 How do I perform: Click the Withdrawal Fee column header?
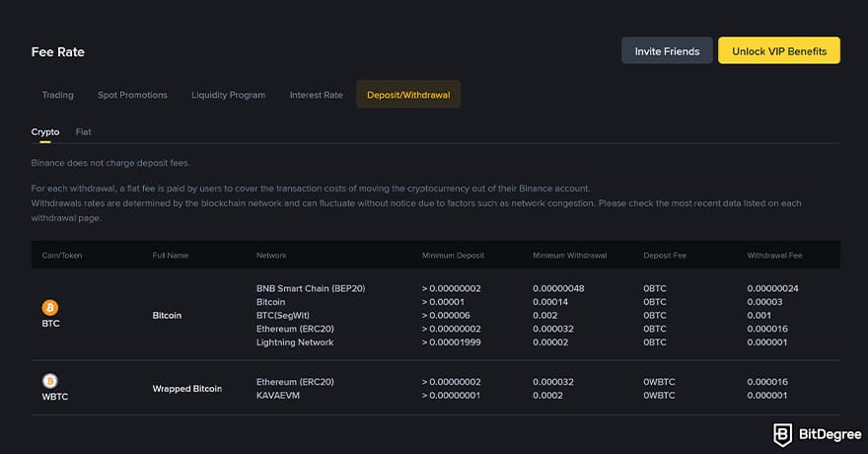click(774, 256)
